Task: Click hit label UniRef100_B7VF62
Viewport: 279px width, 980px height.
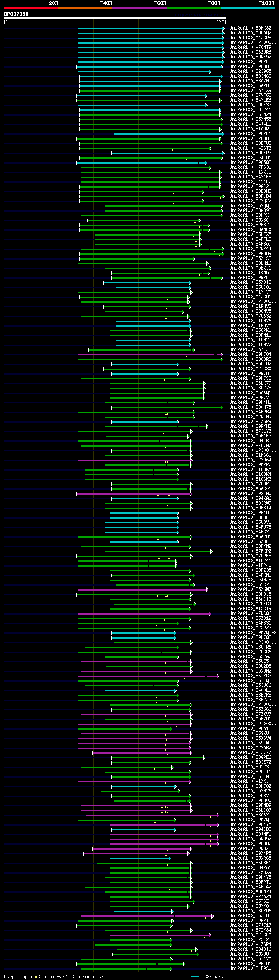Action: click(250, 95)
